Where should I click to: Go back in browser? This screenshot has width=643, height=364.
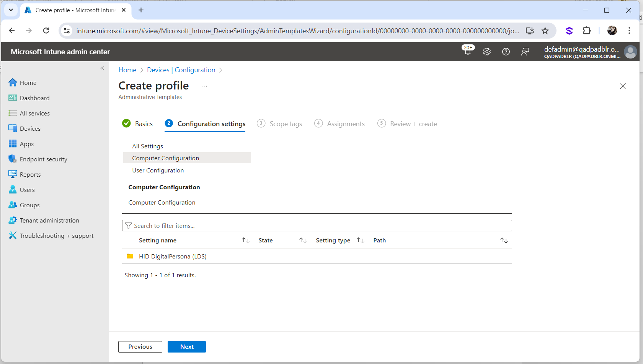pos(11,31)
